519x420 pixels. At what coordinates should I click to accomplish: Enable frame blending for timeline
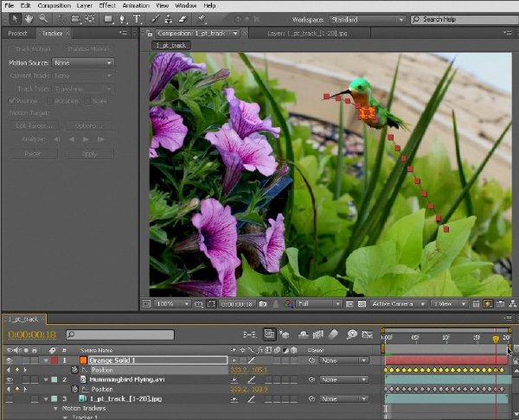pos(318,334)
